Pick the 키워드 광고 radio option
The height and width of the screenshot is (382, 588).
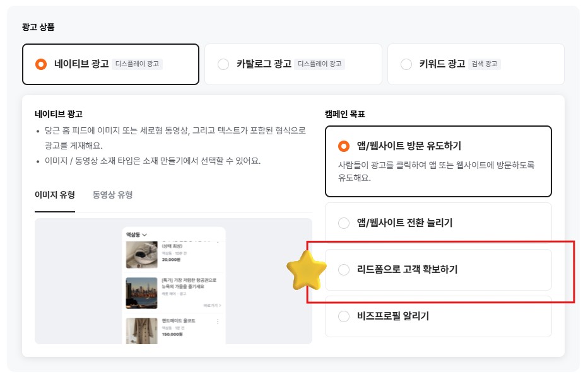pos(406,64)
